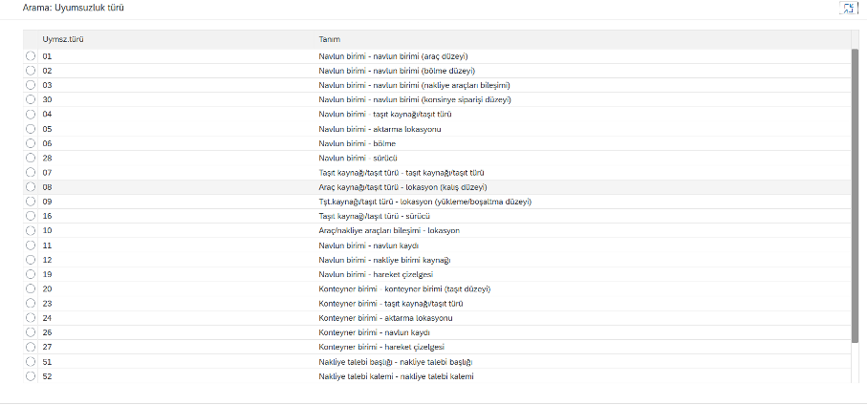The width and height of the screenshot is (868, 405).
Task: Click description 'Navlun birimi - sürücü'
Action: [x=358, y=158]
